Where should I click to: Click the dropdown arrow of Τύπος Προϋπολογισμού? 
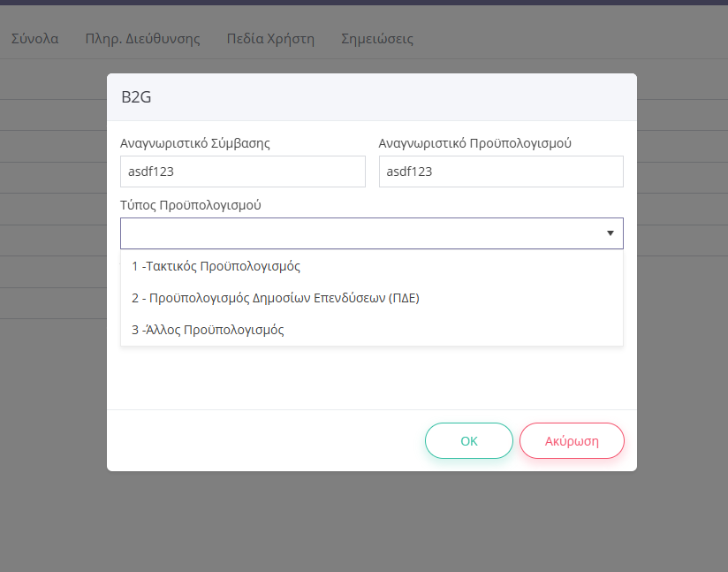point(610,233)
